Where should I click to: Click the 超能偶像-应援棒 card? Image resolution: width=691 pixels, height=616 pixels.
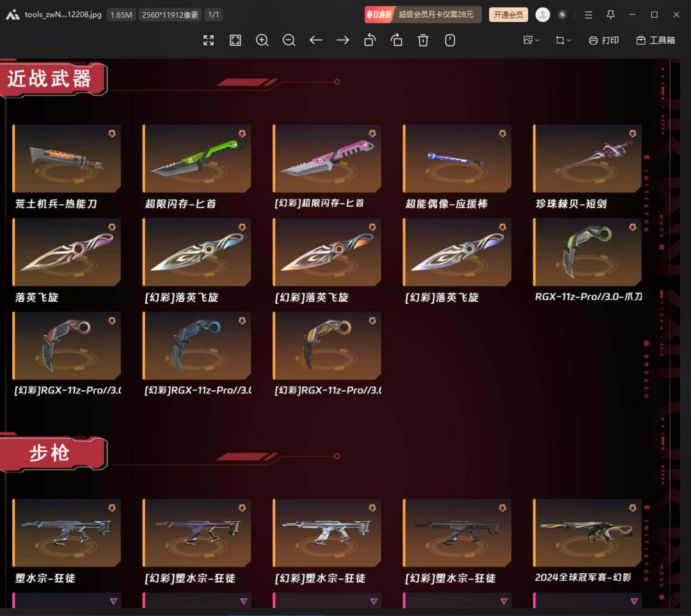pos(457,159)
